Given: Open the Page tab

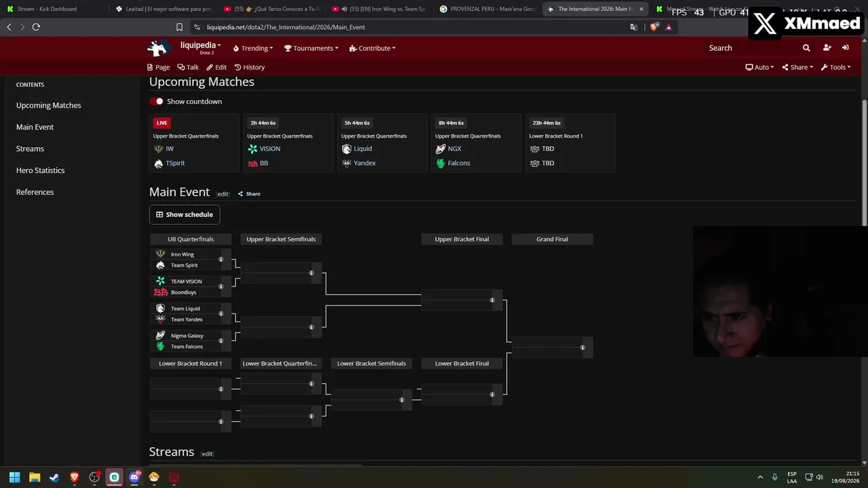Looking at the screenshot, I should tap(159, 67).
